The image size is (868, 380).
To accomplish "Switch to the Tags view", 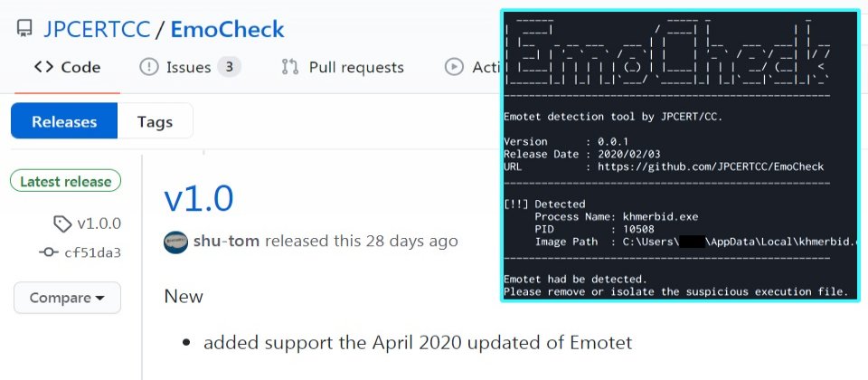I will coord(155,121).
